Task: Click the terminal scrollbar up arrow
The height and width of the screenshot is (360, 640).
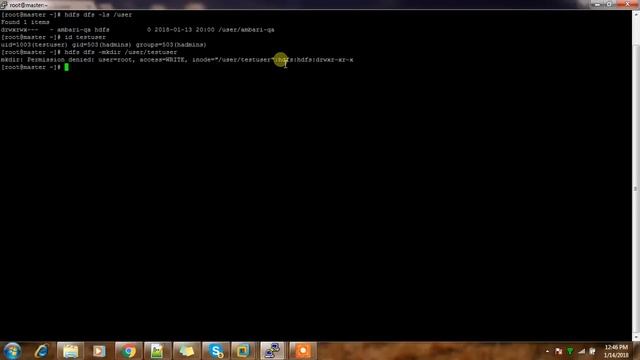Action: coord(636,15)
